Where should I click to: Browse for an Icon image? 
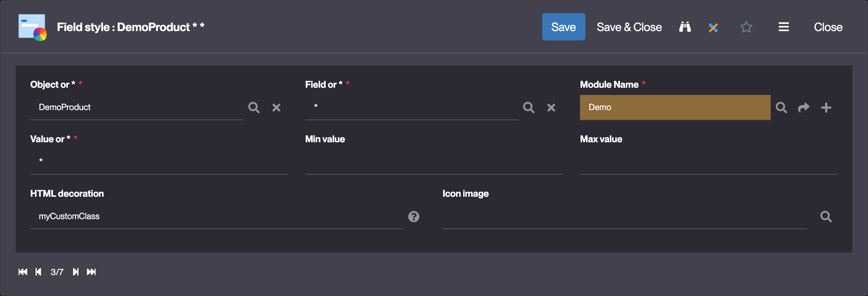tap(826, 217)
